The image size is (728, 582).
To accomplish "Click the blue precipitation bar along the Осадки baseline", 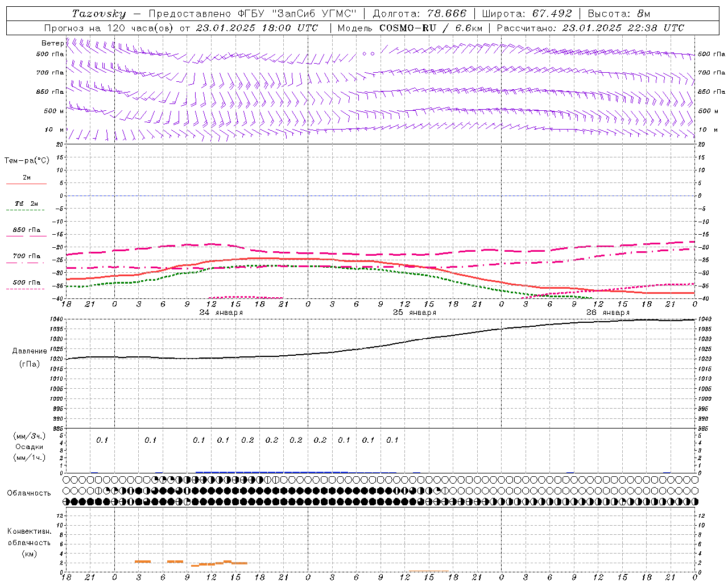I will pyautogui.click(x=272, y=472).
